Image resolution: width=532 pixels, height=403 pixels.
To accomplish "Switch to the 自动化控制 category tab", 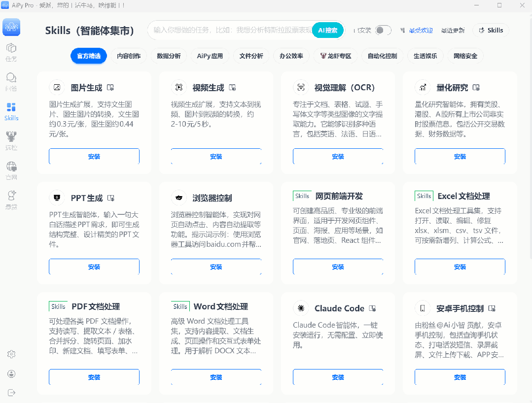I will 383,56.
